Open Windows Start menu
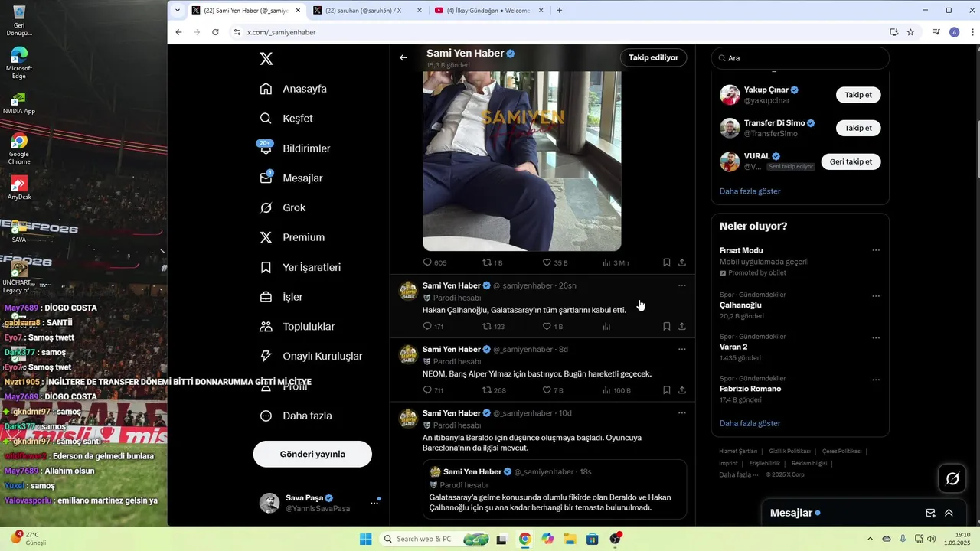The height and width of the screenshot is (551, 980). [x=366, y=539]
